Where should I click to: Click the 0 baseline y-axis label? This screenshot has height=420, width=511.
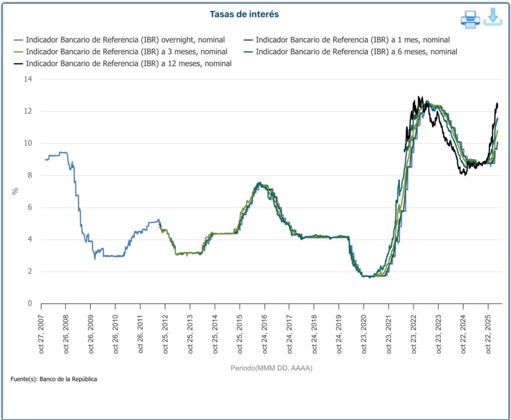point(29,304)
